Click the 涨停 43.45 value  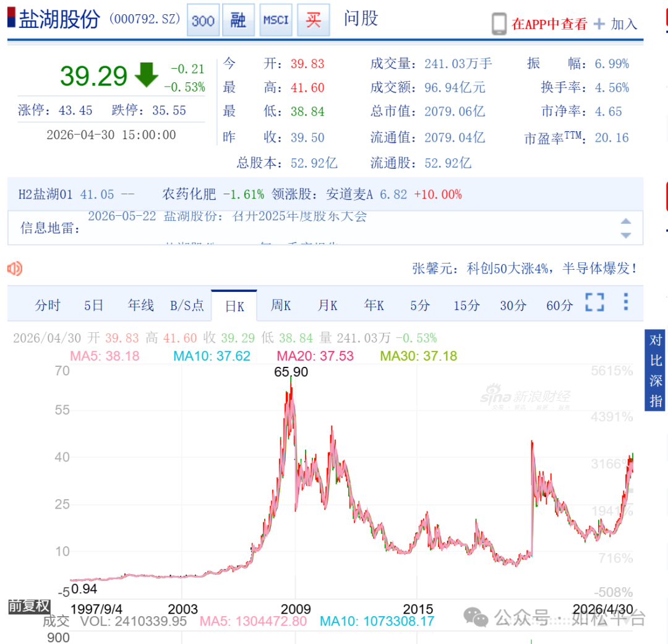coord(75,110)
